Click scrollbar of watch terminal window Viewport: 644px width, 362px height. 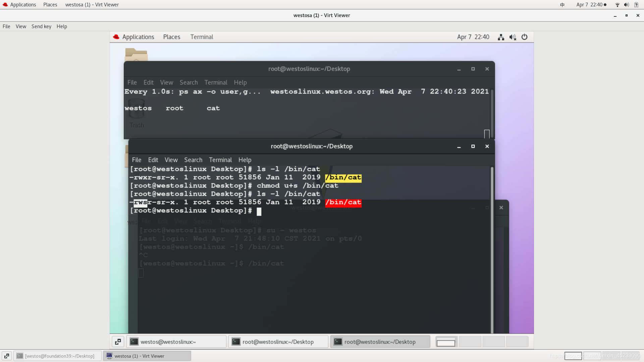pos(492,113)
